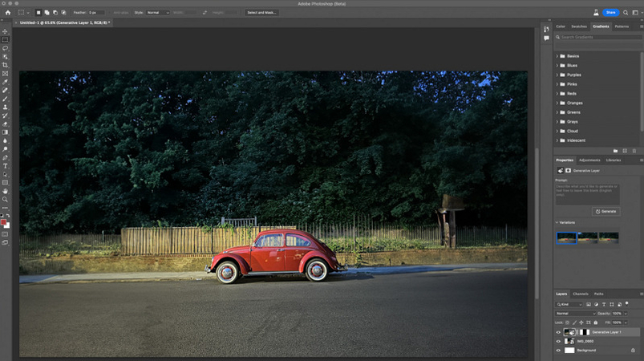Click the Select and Mask button

tap(261, 13)
